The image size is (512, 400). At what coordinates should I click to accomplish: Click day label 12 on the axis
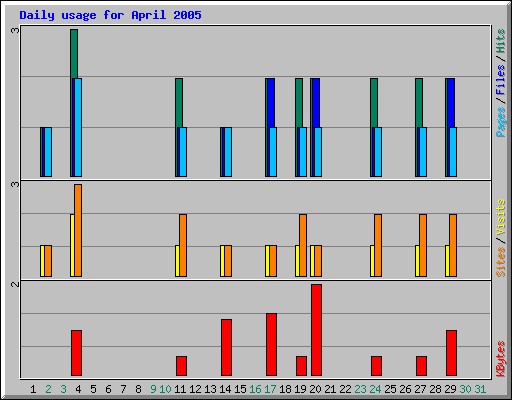point(195,389)
